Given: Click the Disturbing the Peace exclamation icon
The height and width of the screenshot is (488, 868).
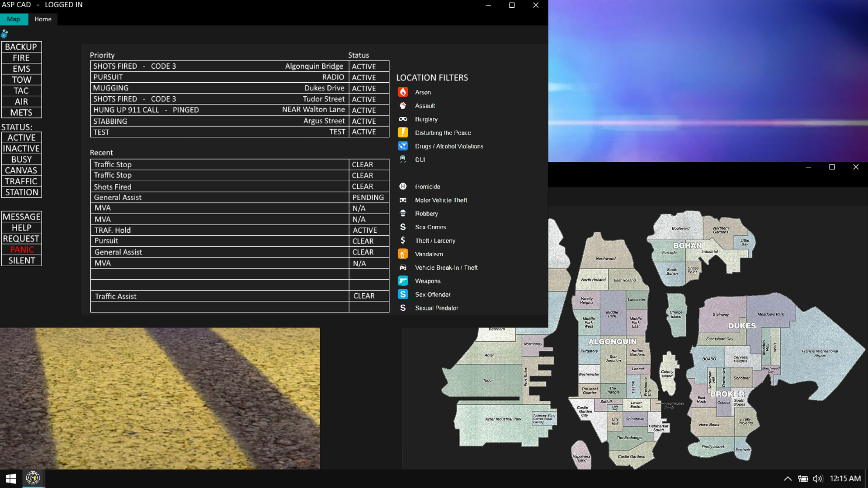Looking at the screenshot, I should 403,132.
